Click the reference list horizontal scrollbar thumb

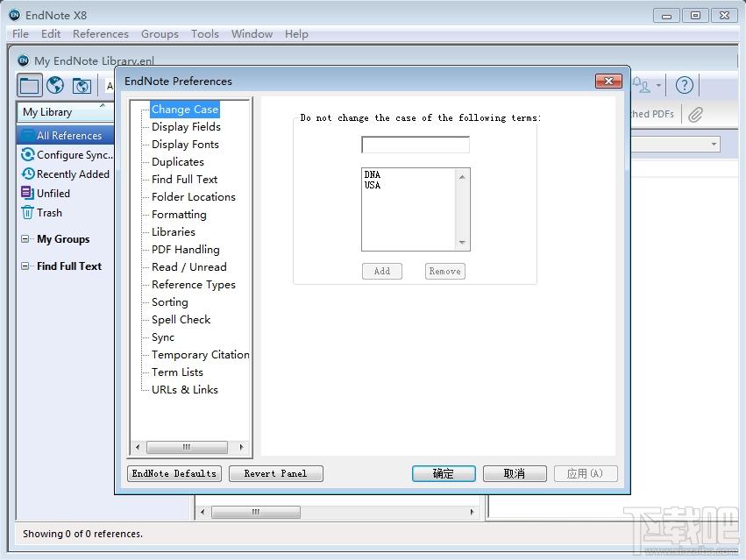point(256,512)
